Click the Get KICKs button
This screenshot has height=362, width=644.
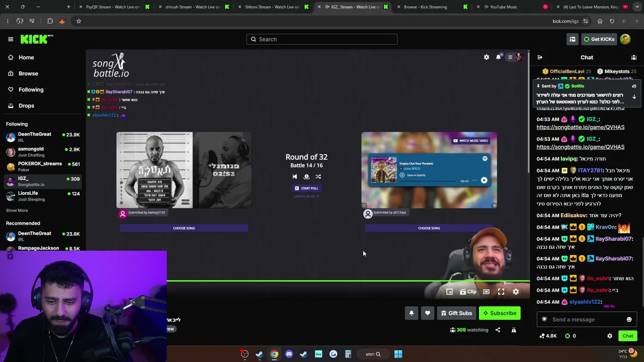pyautogui.click(x=599, y=39)
